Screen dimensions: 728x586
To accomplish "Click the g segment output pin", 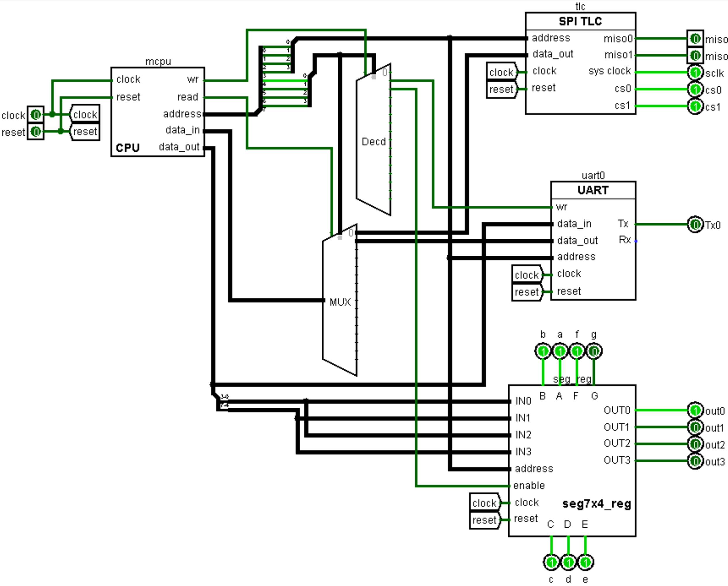I will coord(594,351).
